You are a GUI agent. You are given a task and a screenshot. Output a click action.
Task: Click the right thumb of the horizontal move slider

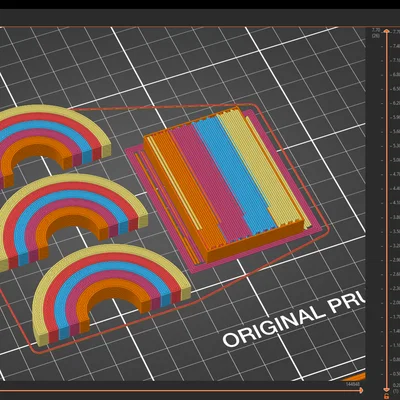point(362,390)
